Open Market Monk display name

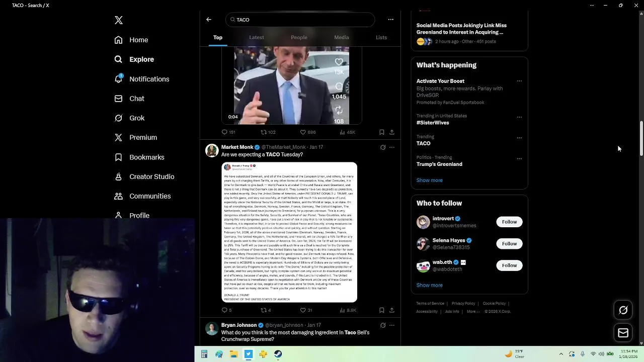[237, 147]
